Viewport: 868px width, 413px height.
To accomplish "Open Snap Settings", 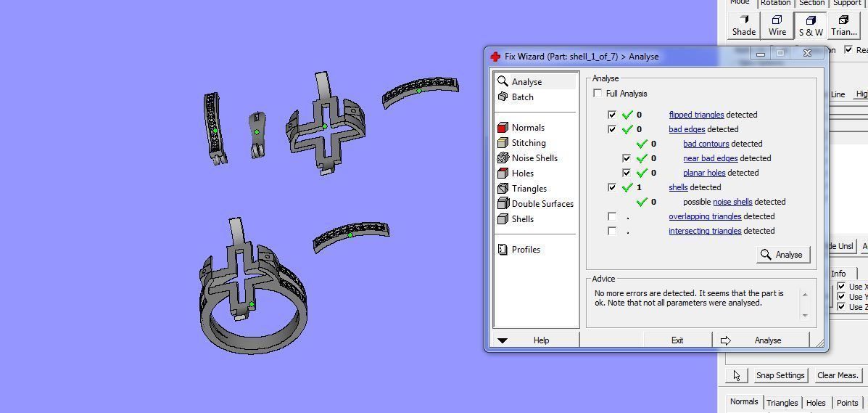I will (x=780, y=375).
